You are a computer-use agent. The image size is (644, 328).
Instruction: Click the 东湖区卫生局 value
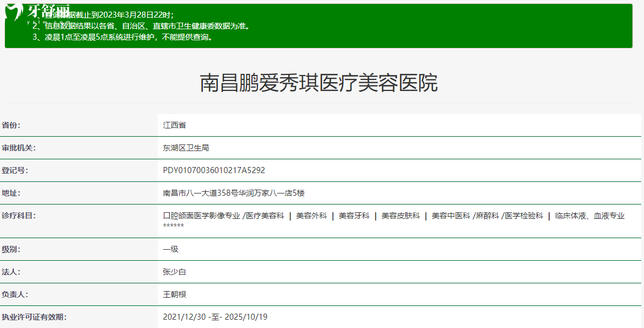[x=186, y=148]
